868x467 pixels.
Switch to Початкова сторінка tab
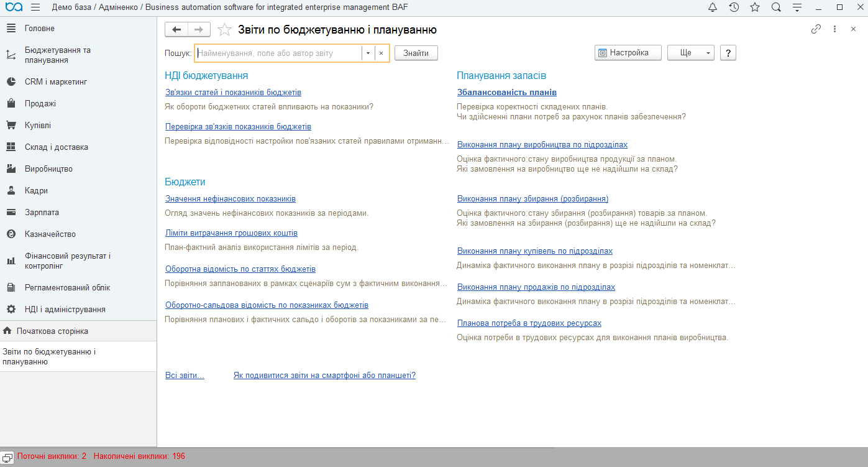coord(52,331)
